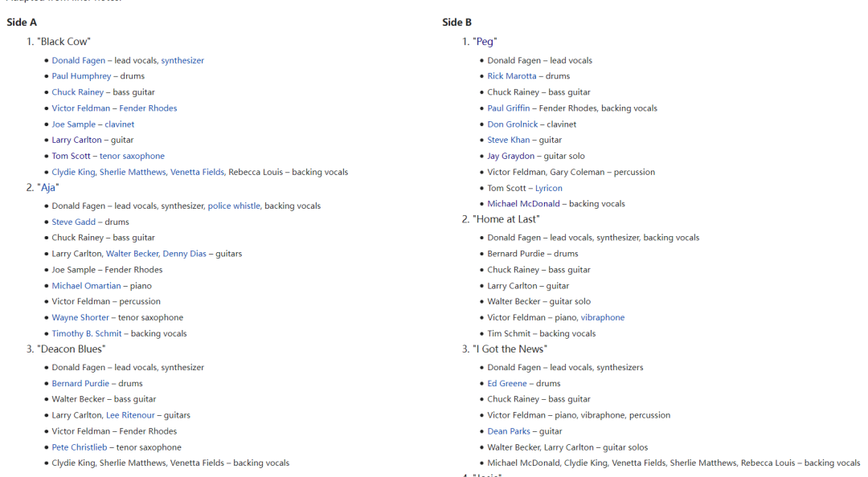
Task: Click "Walter Becker – bass guitar" under Deacon Blues
Action: 104,399
